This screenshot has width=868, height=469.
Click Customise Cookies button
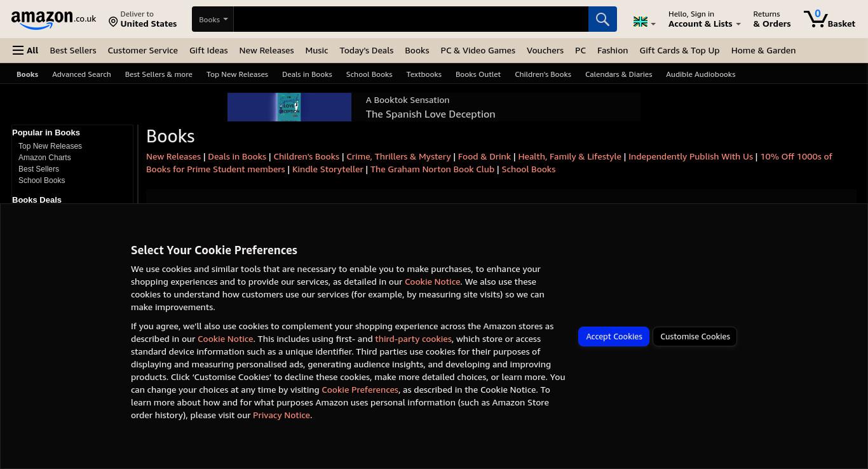tap(695, 336)
